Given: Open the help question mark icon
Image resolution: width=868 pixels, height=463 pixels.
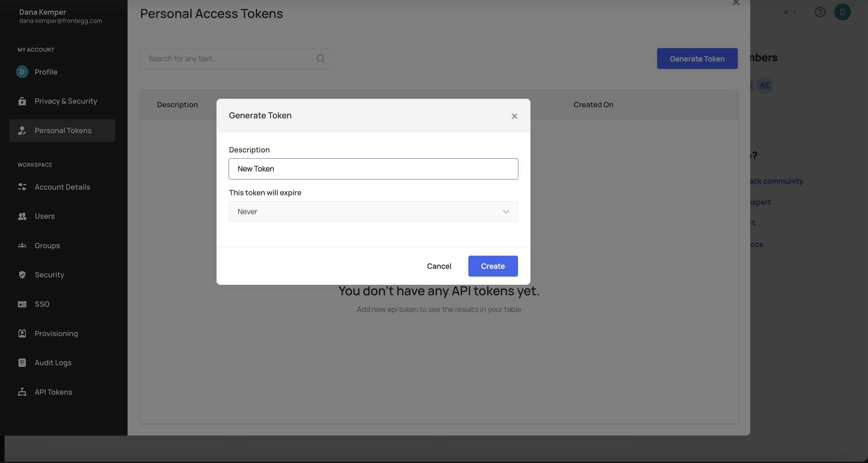Looking at the screenshot, I should (x=820, y=12).
